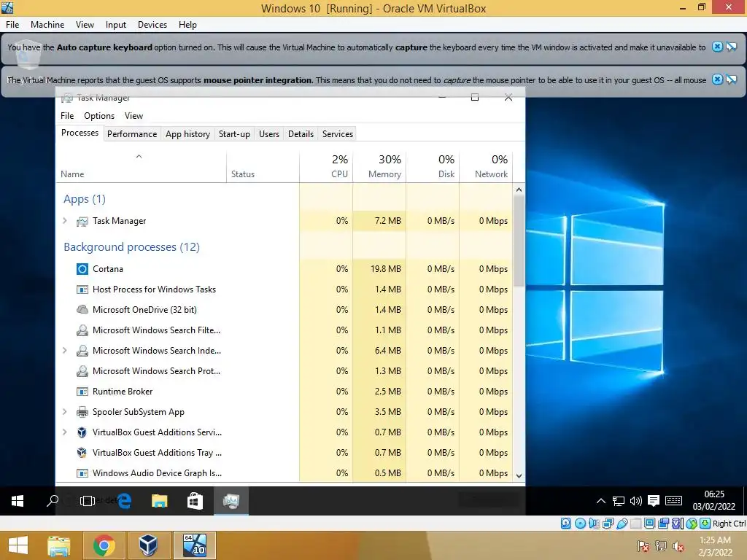Switch to the App history tab

[187, 134]
